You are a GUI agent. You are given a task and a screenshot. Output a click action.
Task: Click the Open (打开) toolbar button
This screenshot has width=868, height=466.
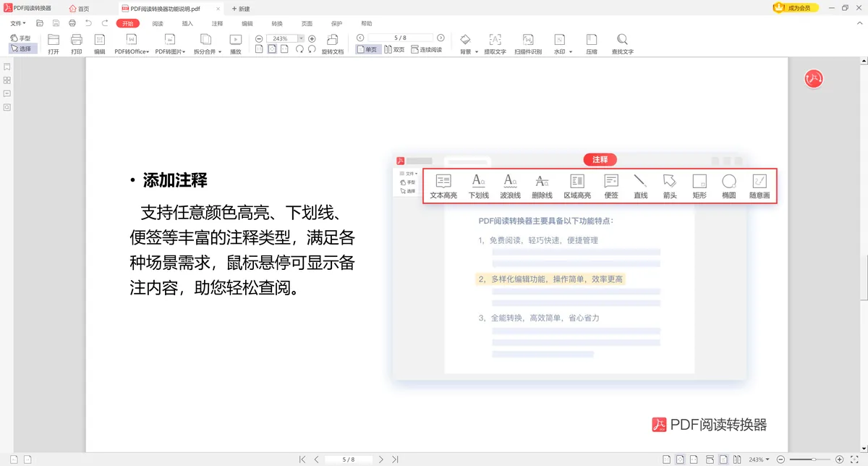[x=54, y=44]
